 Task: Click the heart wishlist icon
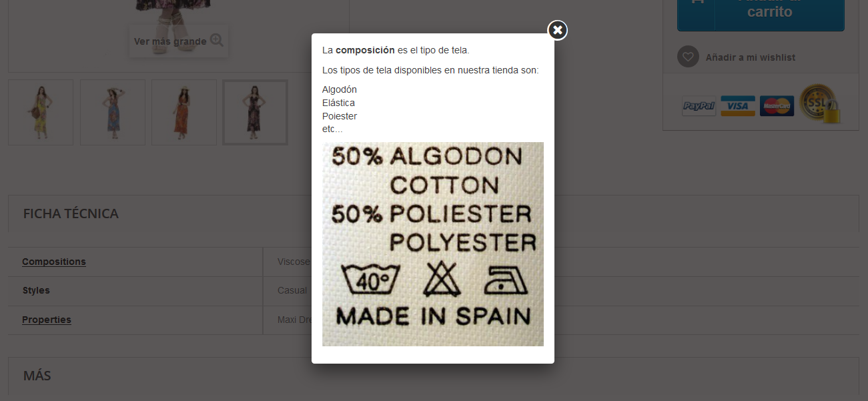(x=688, y=57)
